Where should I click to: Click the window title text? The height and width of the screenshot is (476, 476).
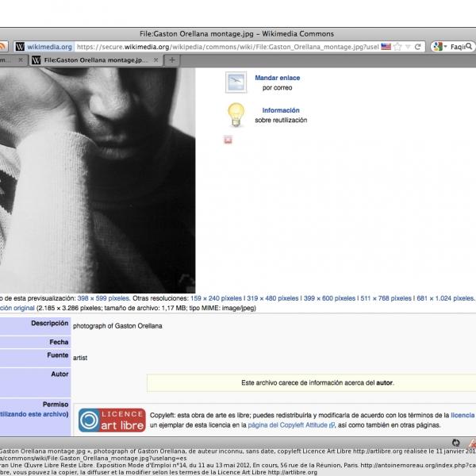click(x=236, y=33)
